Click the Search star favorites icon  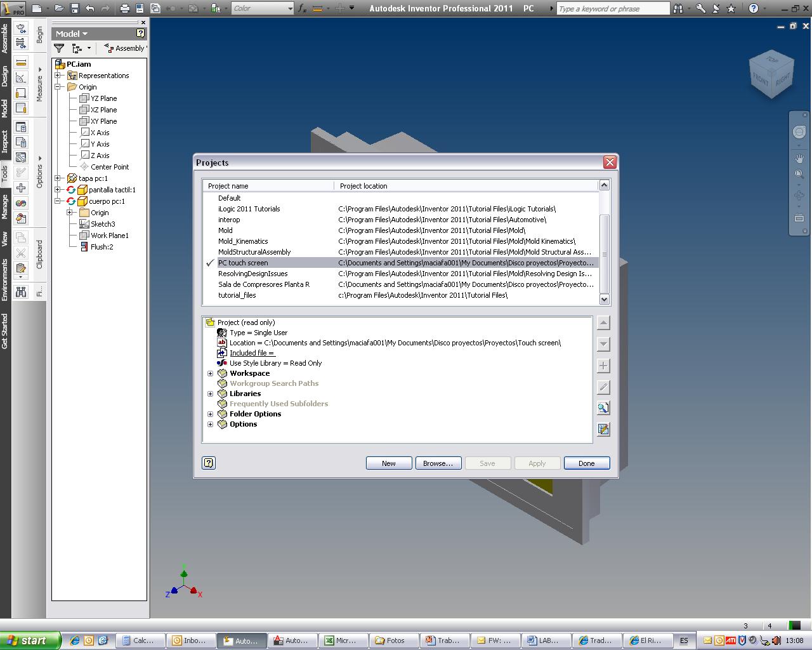731,8
